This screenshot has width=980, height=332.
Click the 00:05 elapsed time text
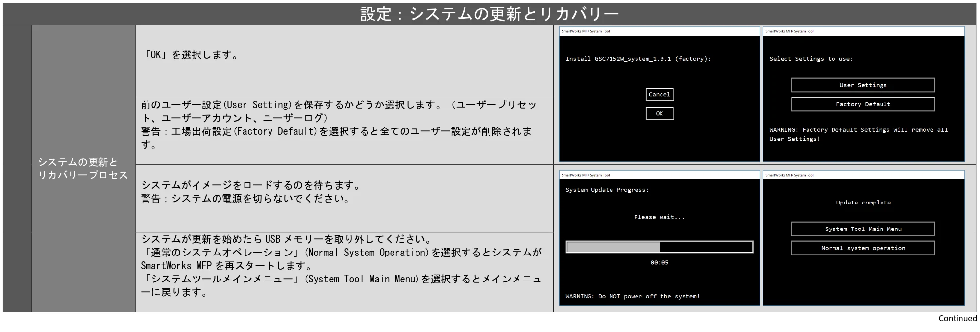pos(659,263)
